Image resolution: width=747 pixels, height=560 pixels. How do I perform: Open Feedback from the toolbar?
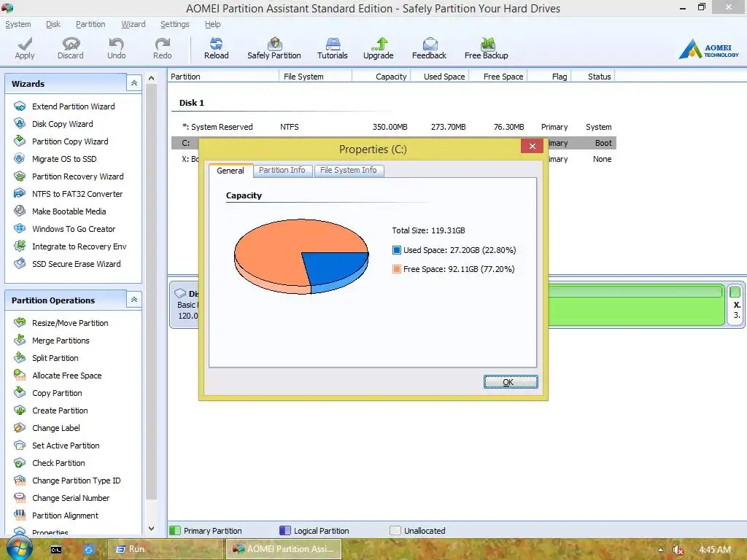coord(429,49)
